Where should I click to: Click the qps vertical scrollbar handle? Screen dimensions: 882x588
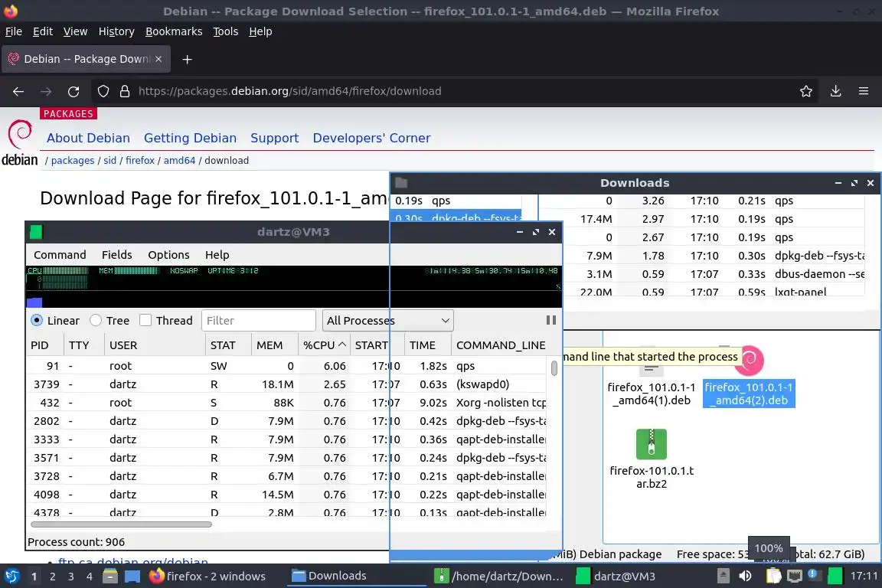tap(554, 368)
